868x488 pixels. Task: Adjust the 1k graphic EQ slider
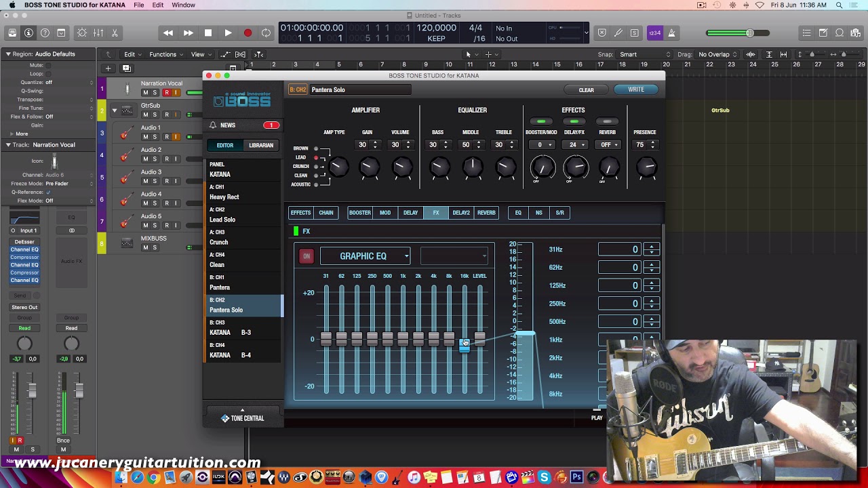pyautogui.click(x=403, y=339)
